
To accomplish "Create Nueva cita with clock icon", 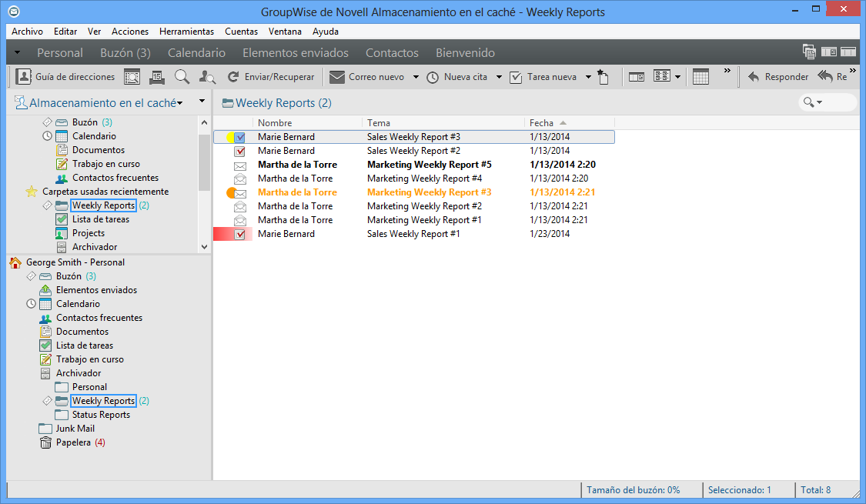I will pos(433,77).
